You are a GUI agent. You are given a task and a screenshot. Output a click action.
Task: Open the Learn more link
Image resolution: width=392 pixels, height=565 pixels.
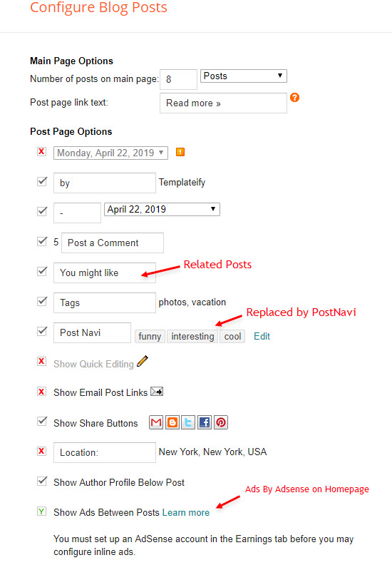pos(186,512)
